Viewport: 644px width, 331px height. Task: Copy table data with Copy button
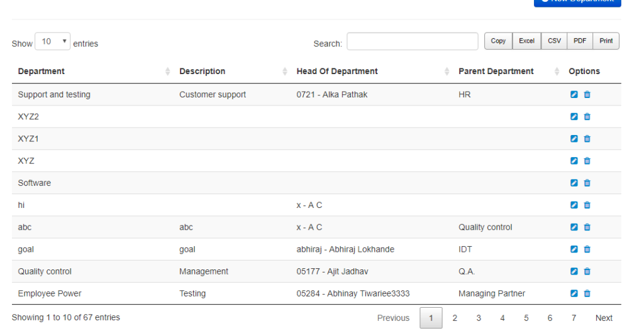coord(498,41)
